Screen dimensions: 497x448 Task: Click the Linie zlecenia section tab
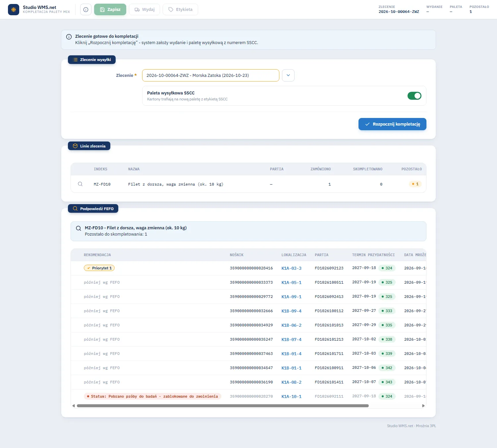coord(89,146)
